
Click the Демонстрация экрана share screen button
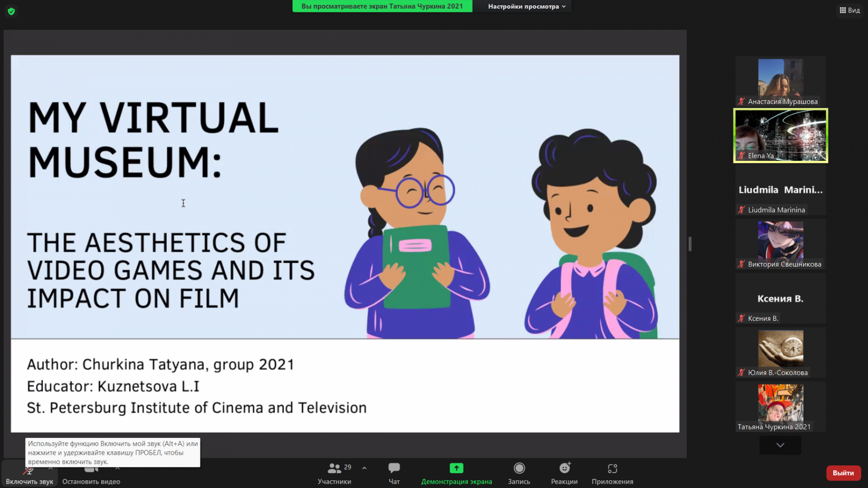click(x=456, y=474)
